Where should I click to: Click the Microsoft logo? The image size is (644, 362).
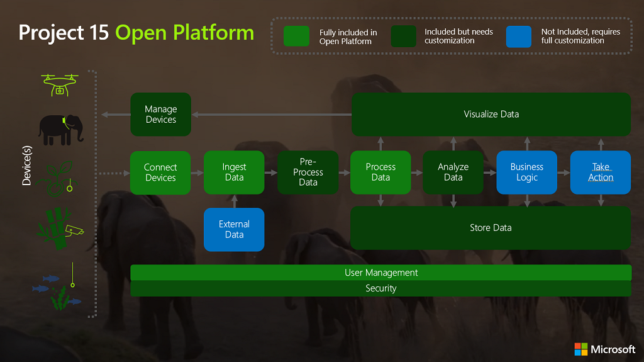[x=604, y=349]
